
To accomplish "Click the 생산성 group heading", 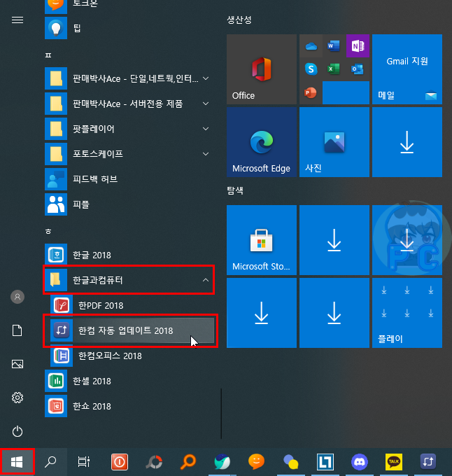I will pos(239,20).
